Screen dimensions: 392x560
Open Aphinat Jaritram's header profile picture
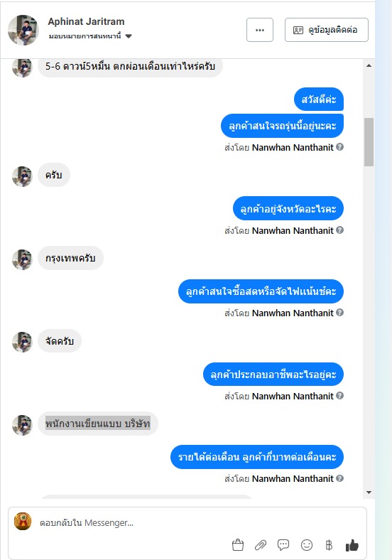pos(23,30)
